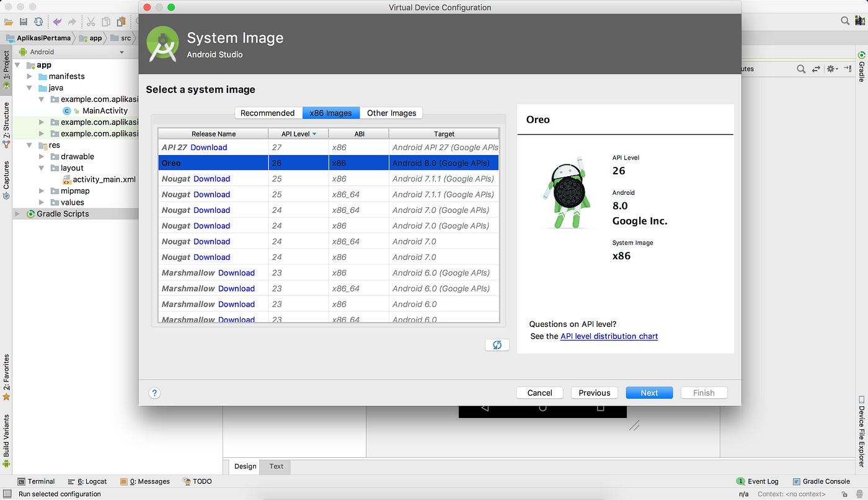
Task: Switch to the Recommended tab
Action: coord(268,113)
